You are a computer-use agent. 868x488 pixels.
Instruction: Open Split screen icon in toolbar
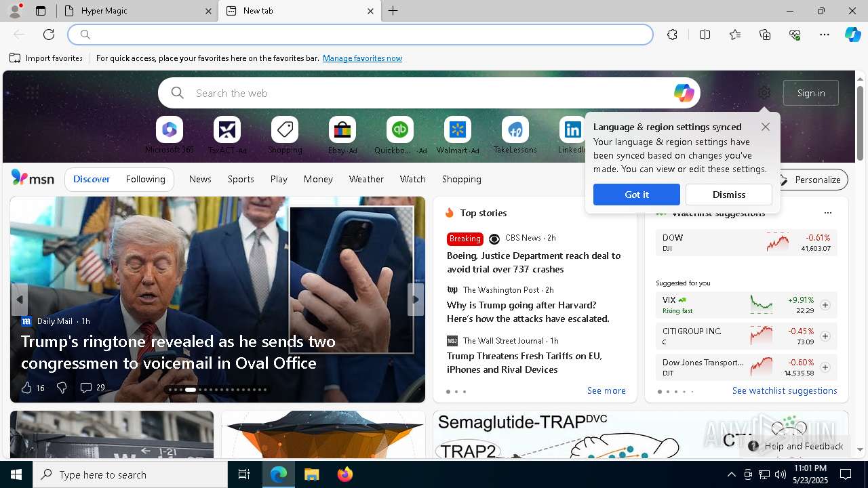pyautogui.click(x=705, y=35)
